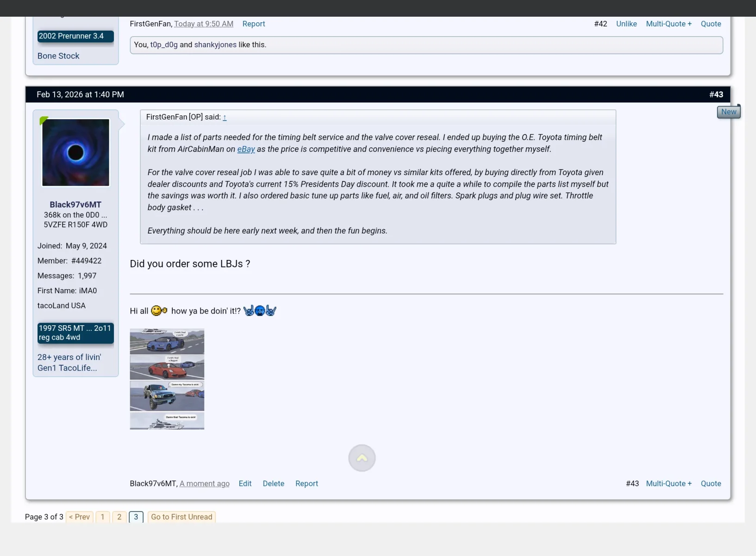Click Unlike on post #42
Viewport: 756px width, 556px height.
click(x=626, y=24)
